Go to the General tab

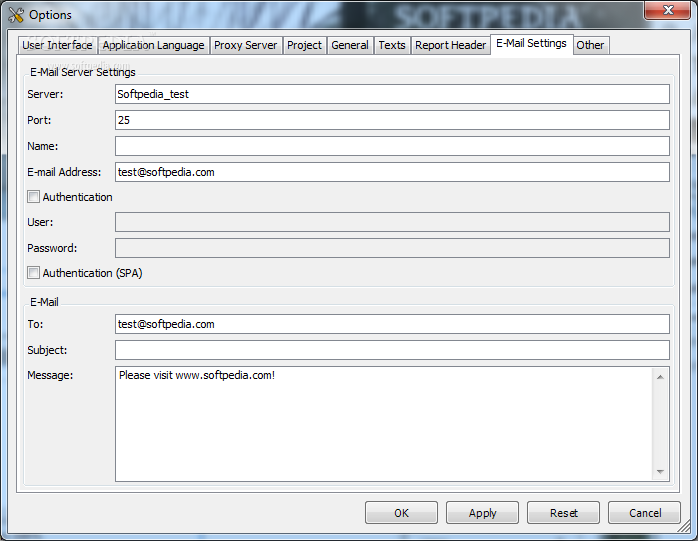pos(350,45)
